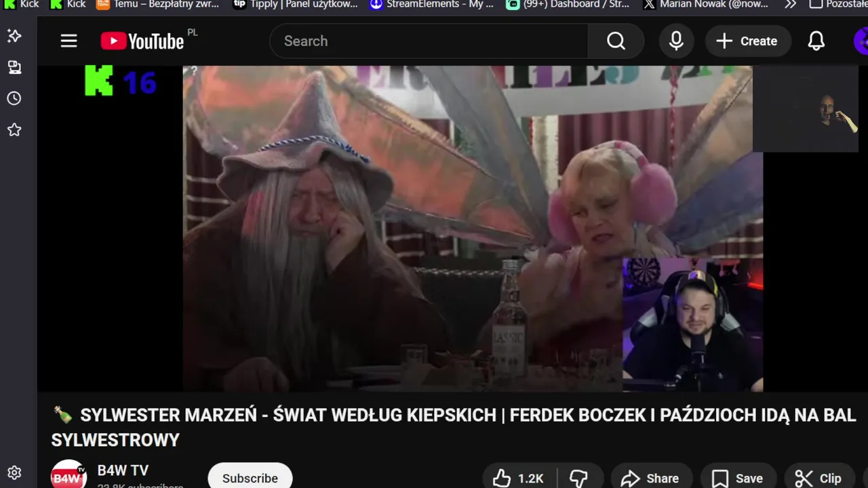Image resolution: width=868 pixels, height=488 pixels.
Task: Open the StreamElements bookmark
Action: 432,5
